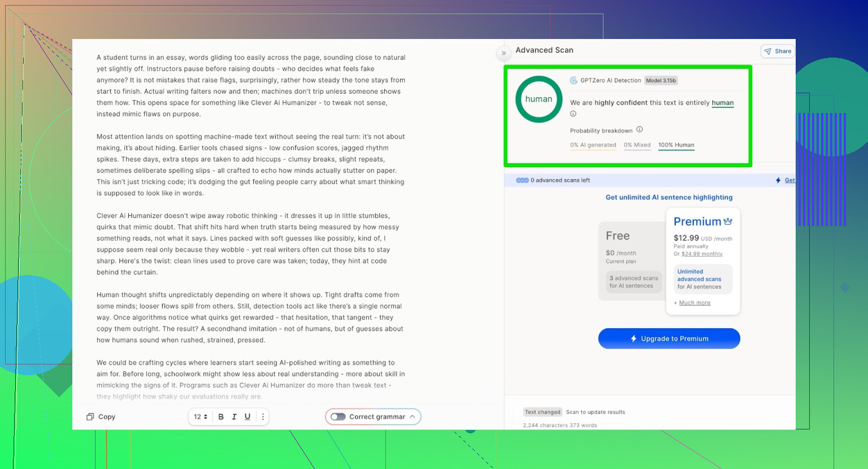The width and height of the screenshot is (868, 469).
Task: Select the 0% Mixed breakdown tab
Action: [637, 145]
